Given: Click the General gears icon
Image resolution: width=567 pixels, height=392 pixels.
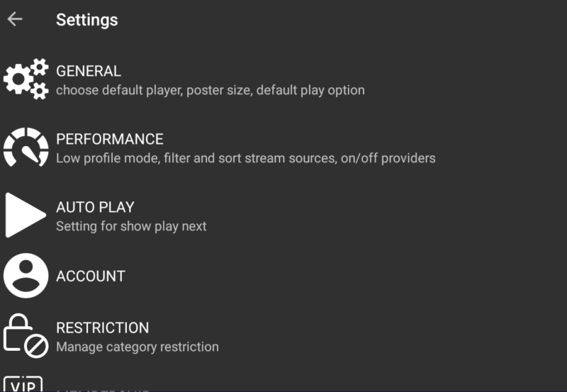Looking at the screenshot, I should (26, 79).
